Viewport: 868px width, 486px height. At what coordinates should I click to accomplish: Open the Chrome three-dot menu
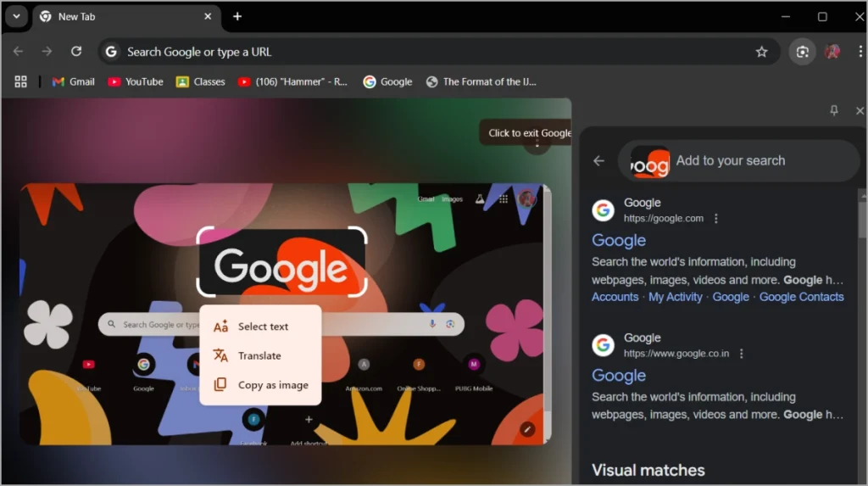pos(860,52)
